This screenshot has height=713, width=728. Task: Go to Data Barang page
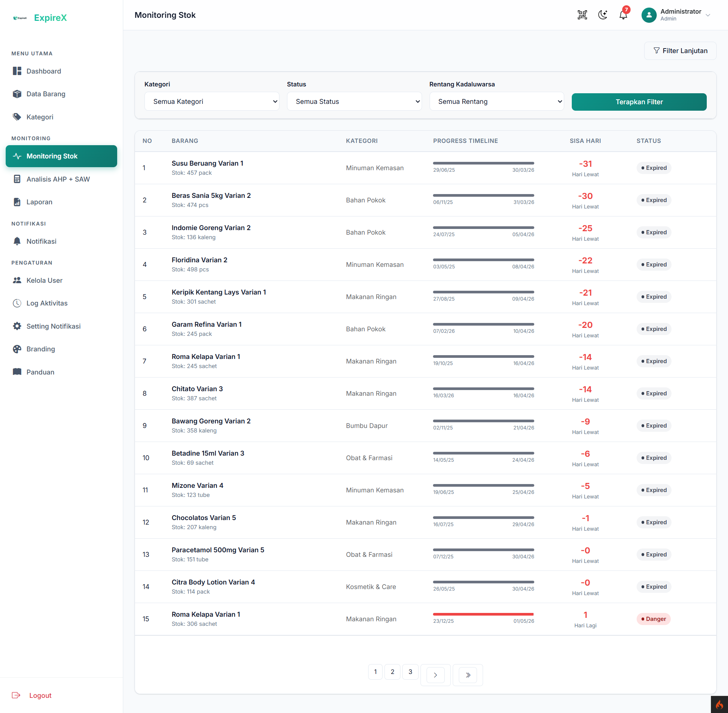pyautogui.click(x=61, y=94)
